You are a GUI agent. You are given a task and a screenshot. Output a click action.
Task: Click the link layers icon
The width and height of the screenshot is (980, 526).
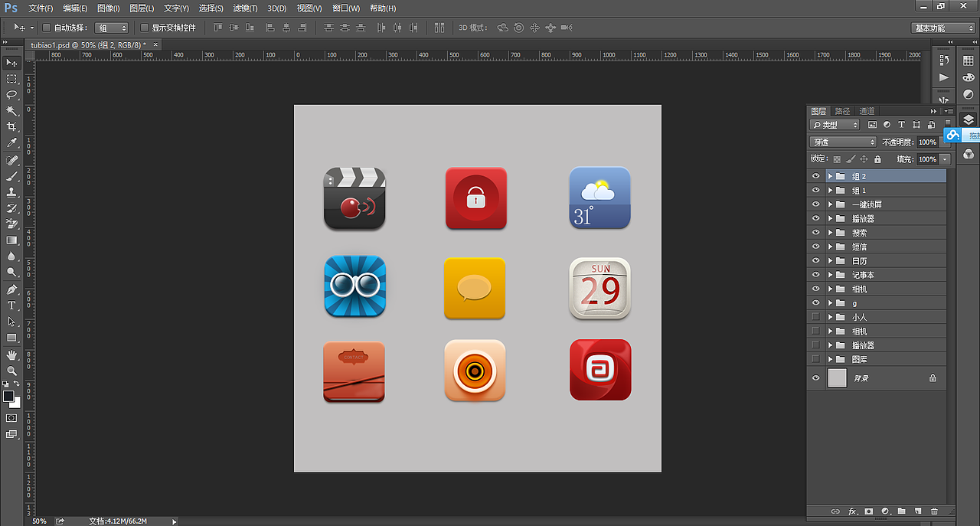point(835,511)
